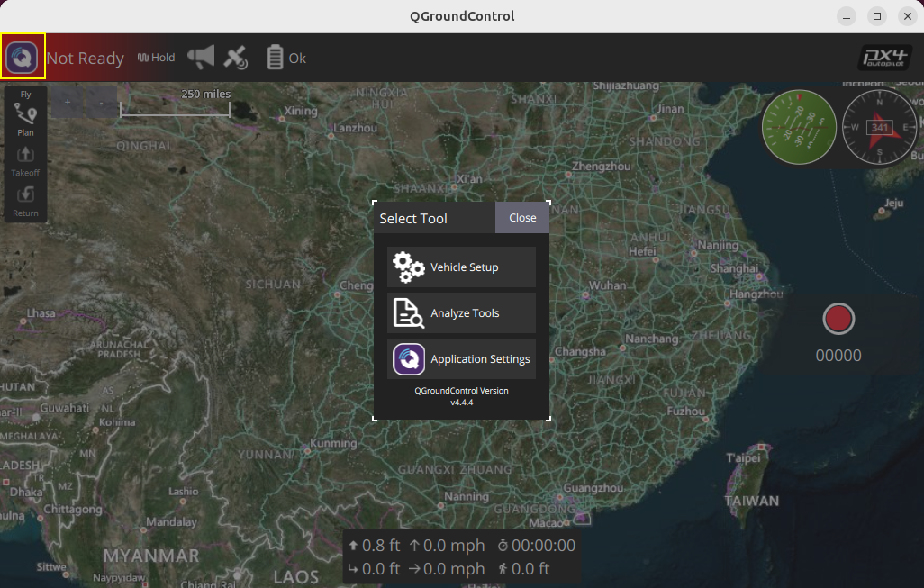Viewport: 924px width, 588px height.
Task: Click the Not Ready status label
Action: [x=85, y=59]
